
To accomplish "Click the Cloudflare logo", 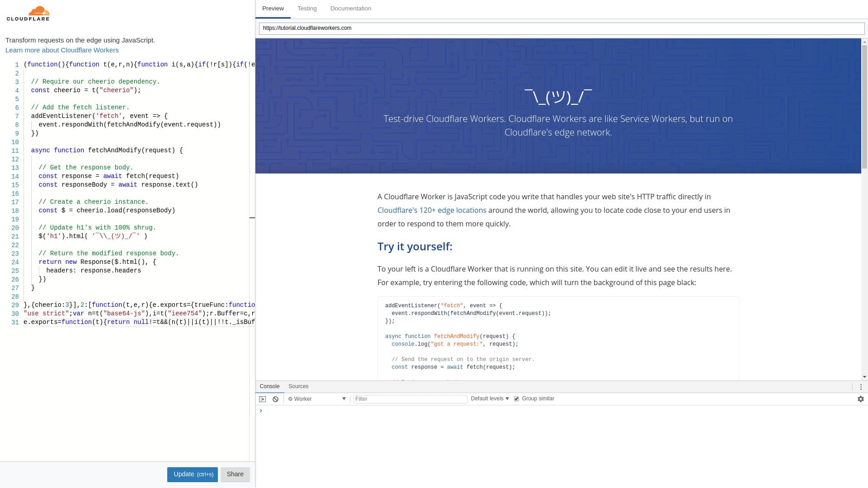I will click(28, 14).
